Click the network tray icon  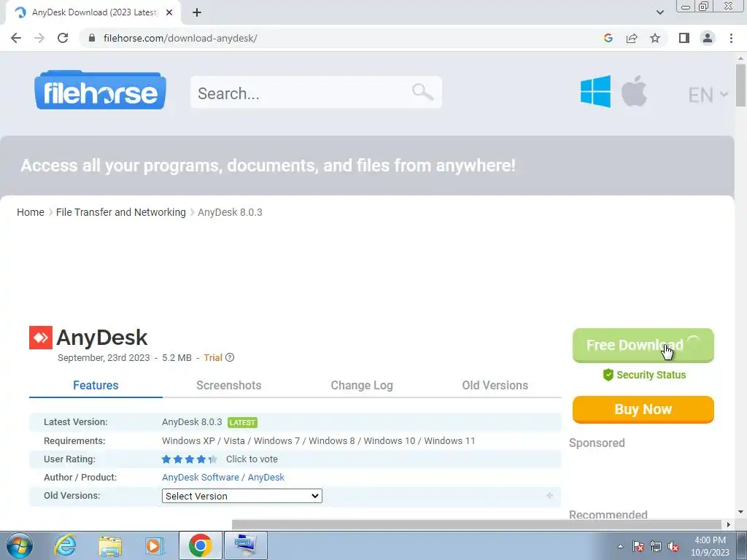pyautogui.click(x=656, y=546)
